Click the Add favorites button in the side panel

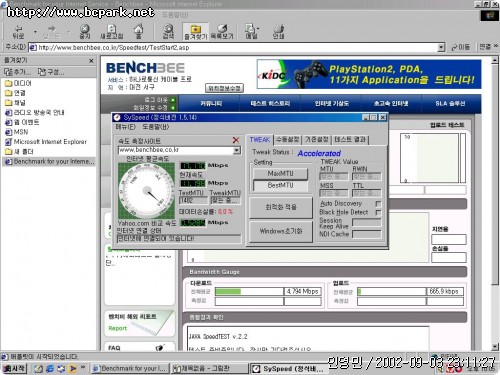point(17,72)
